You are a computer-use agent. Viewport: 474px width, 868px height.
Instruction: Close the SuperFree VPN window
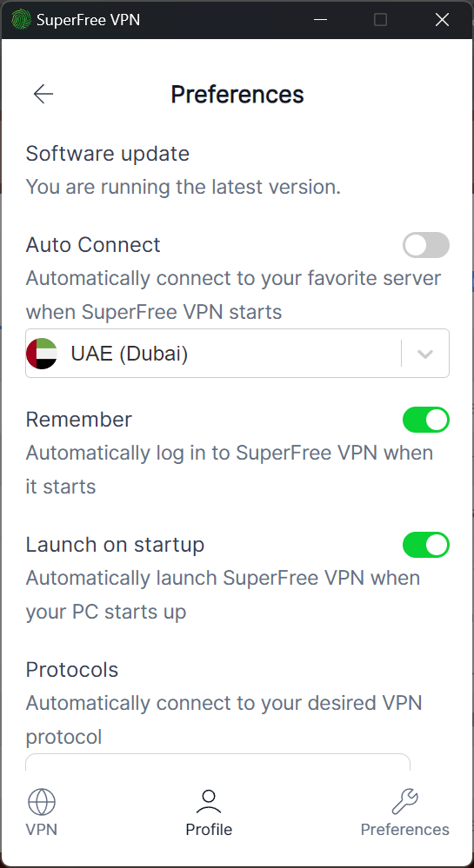click(442, 20)
